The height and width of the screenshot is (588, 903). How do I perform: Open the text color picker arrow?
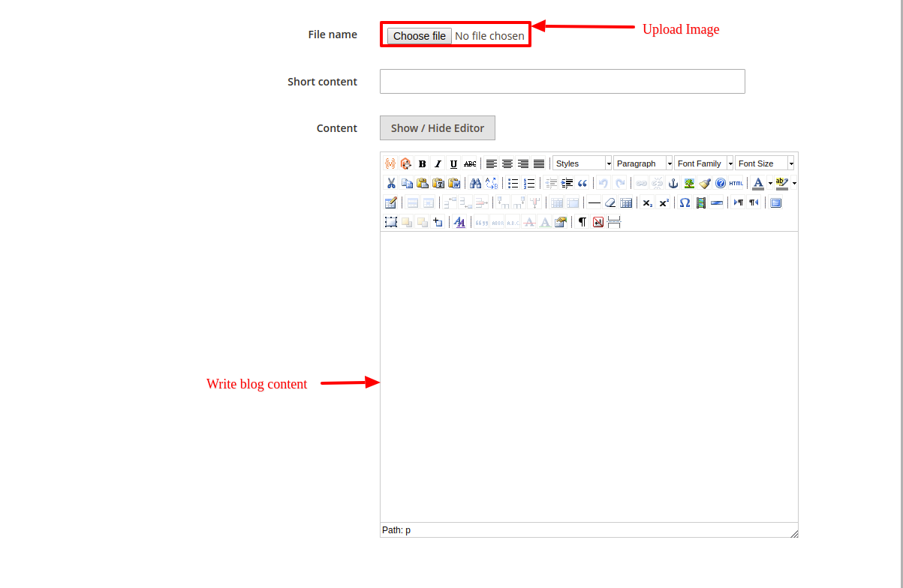coord(770,183)
